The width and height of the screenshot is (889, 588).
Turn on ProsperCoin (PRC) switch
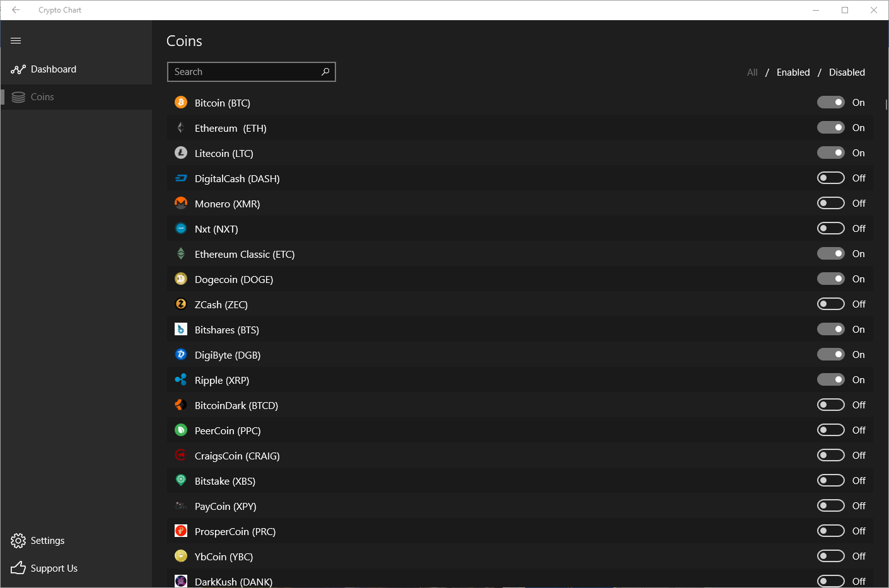pos(831,531)
